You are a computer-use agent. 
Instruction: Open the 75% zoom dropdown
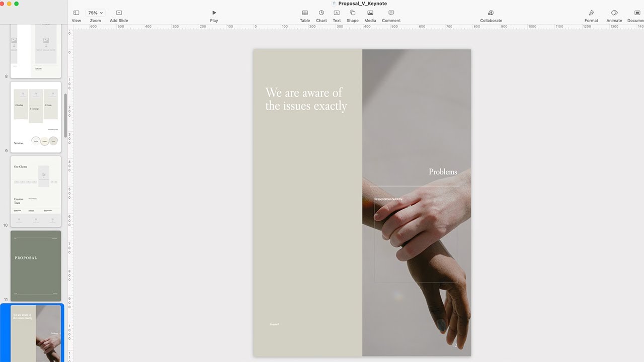pos(95,13)
